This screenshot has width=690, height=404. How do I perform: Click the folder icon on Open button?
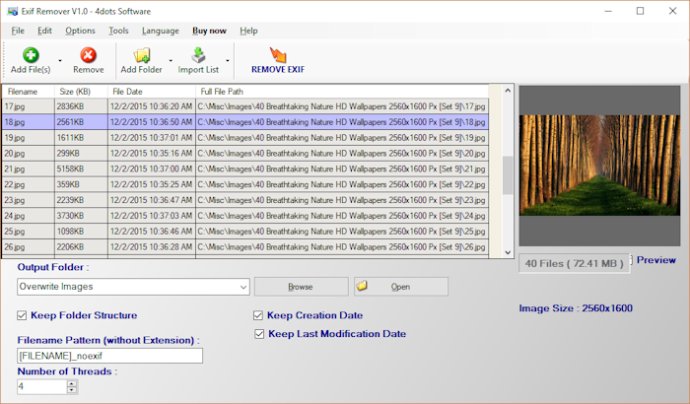point(362,286)
